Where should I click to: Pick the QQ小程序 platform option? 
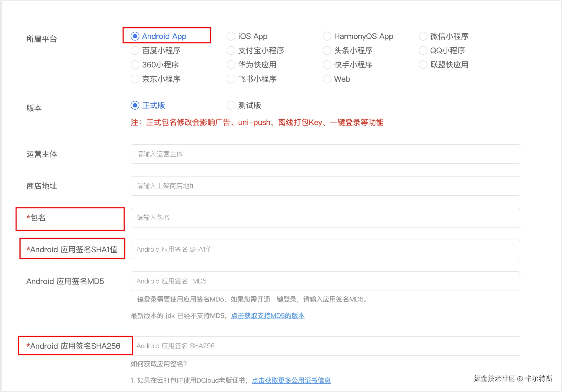(423, 50)
